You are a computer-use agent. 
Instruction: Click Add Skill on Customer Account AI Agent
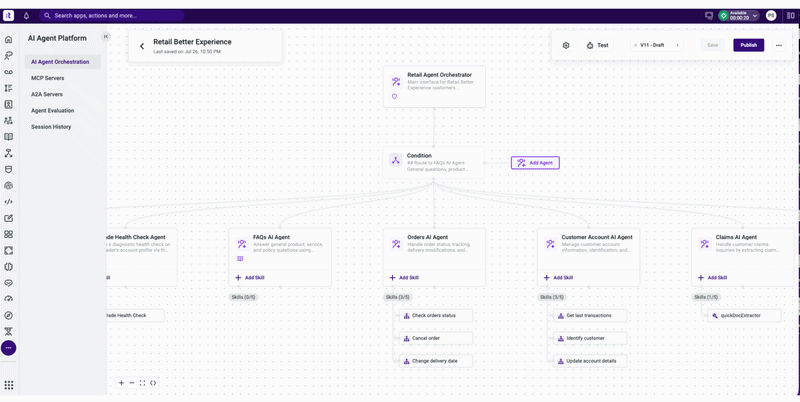coord(558,278)
